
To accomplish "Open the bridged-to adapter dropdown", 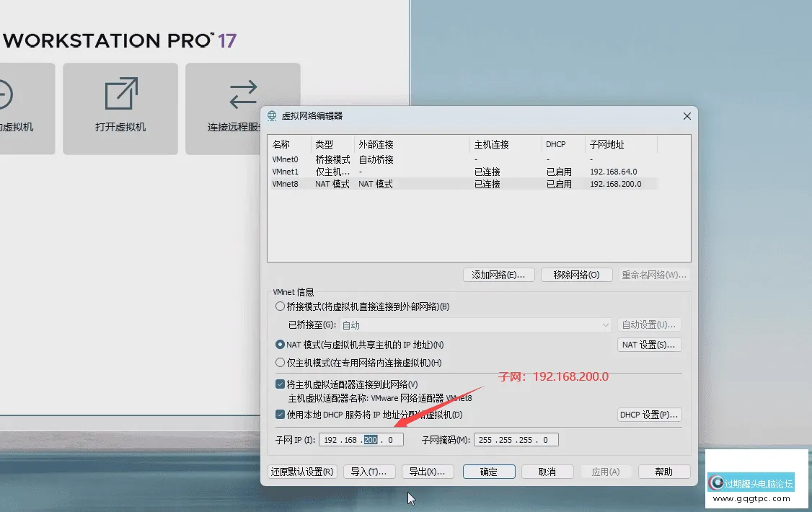I will tap(606, 325).
